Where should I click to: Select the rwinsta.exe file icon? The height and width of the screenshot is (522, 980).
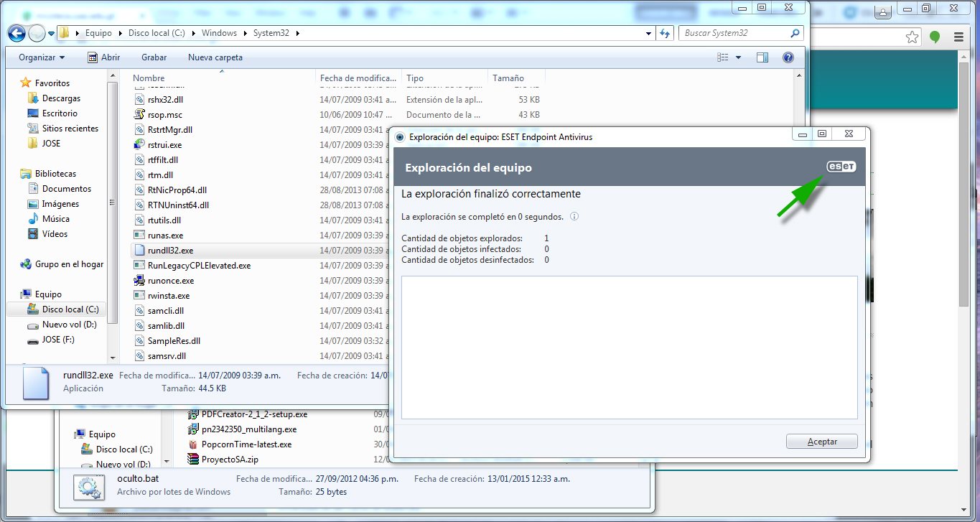click(x=140, y=296)
